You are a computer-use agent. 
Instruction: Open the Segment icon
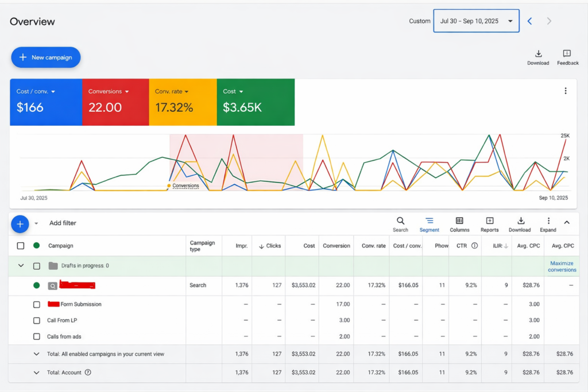429,221
